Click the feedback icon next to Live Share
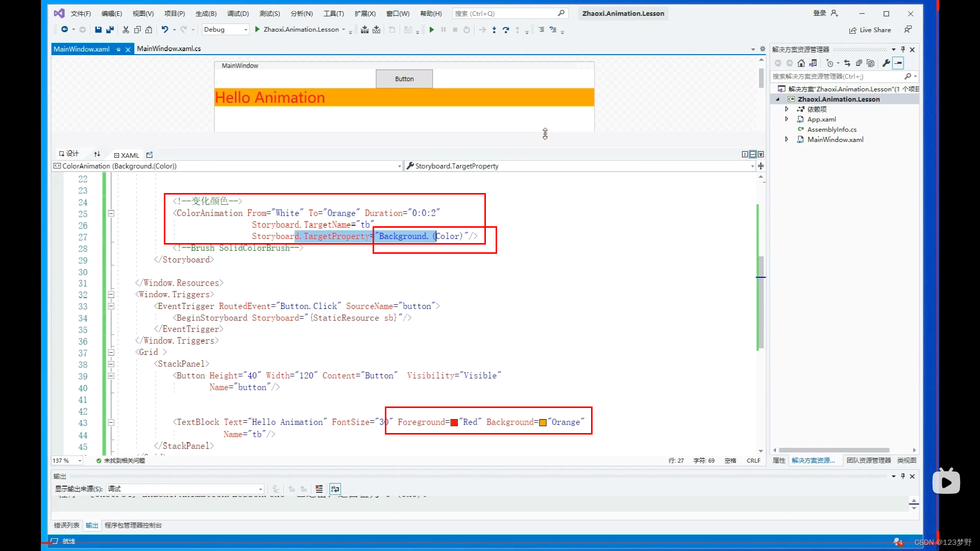 [x=908, y=30]
